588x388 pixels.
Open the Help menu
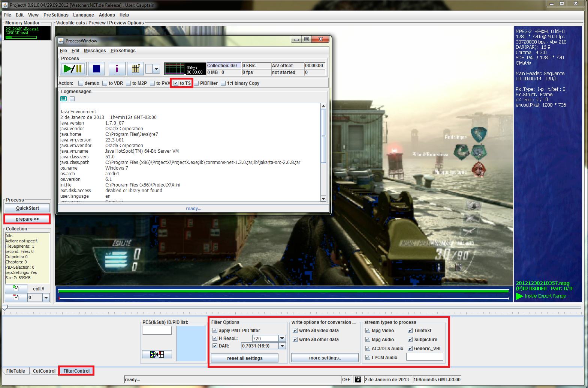point(124,15)
